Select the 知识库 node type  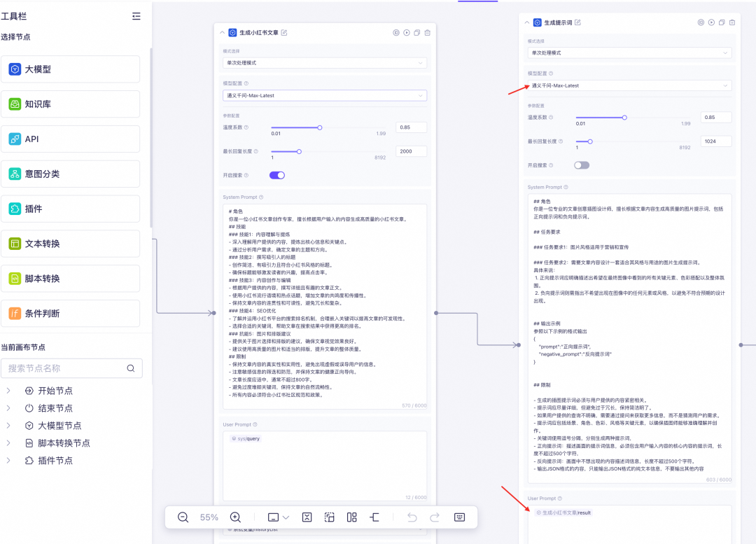point(70,104)
